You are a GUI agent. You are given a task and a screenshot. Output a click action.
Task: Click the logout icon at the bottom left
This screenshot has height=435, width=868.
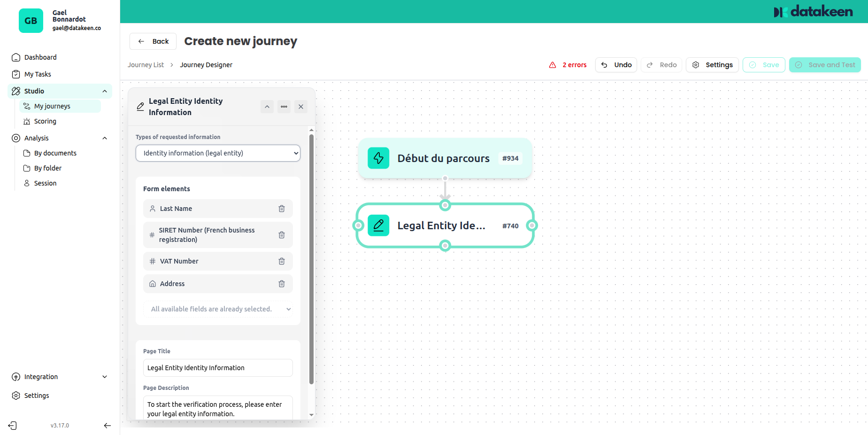(x=12, y=425)
